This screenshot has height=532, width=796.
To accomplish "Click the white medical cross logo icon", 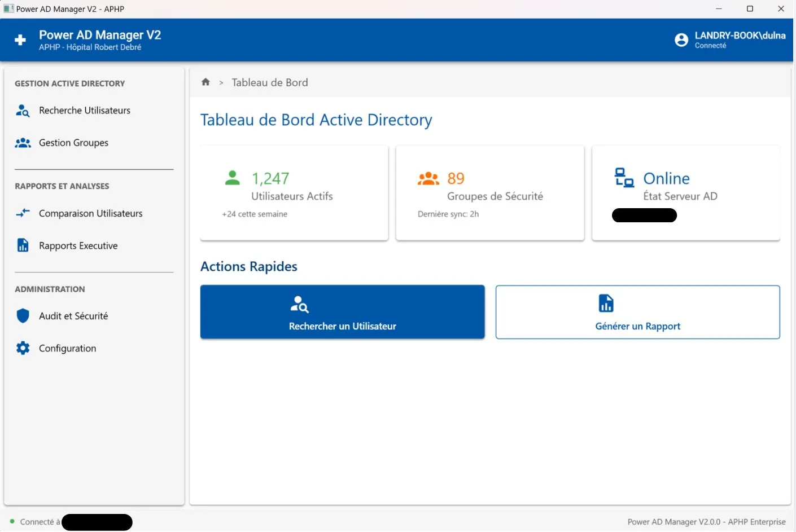I will coord(20,40).
